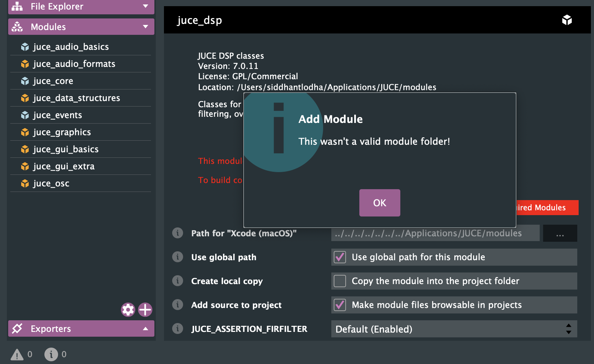Screen dimensions: 594x364
Task: Expand the Exporters panel arrow
Action: (x=146, y=328)
